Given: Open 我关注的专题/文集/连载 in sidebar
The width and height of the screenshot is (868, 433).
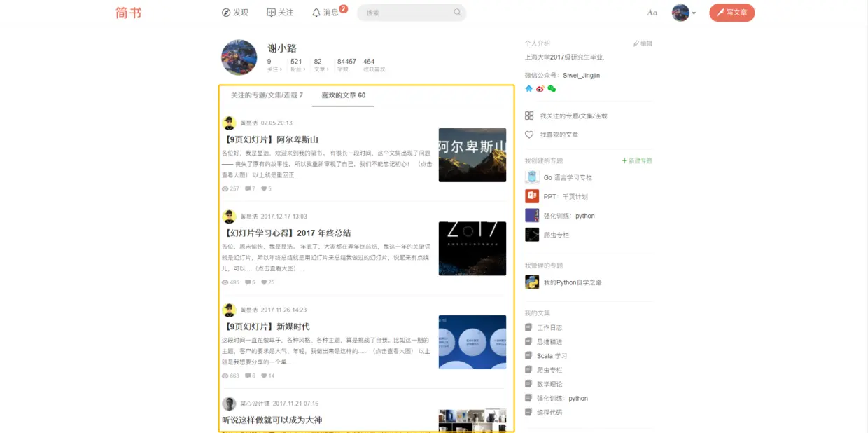Looking at the screenshot, I should coord(566,116).
